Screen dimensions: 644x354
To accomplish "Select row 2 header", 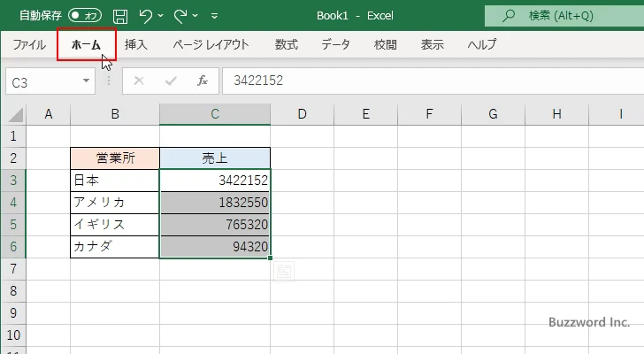I will 13,158.
